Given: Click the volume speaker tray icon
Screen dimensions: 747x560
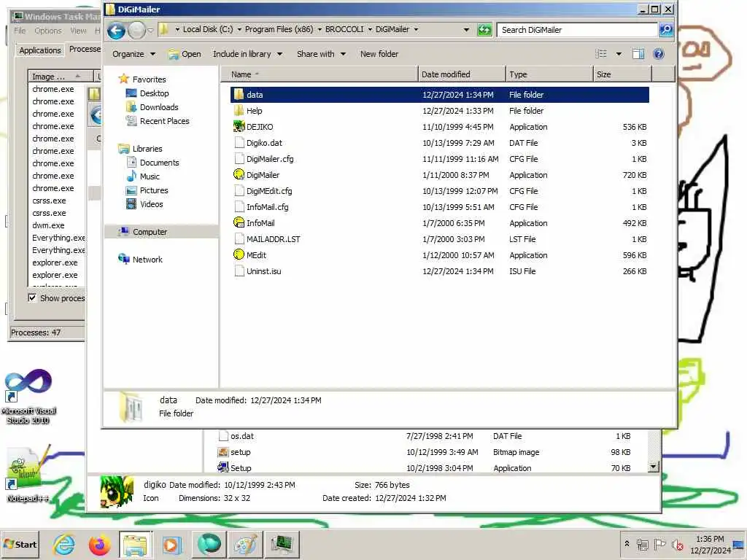Looking at the screenshot, I should coord(677,544).
